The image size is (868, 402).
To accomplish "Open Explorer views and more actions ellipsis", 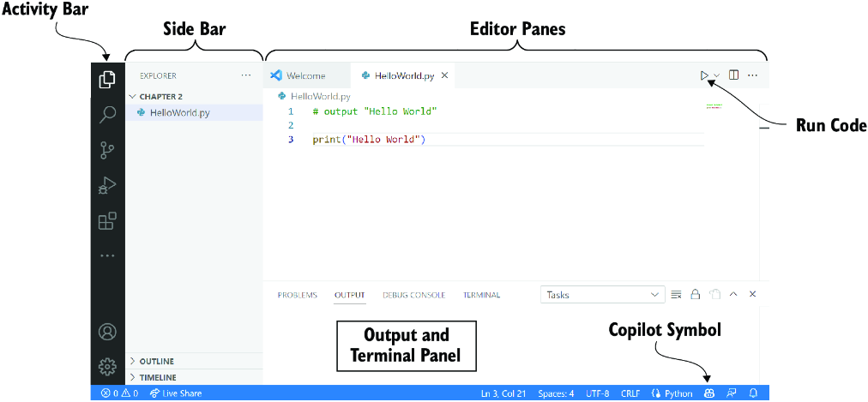I will (x=246, y=75).
